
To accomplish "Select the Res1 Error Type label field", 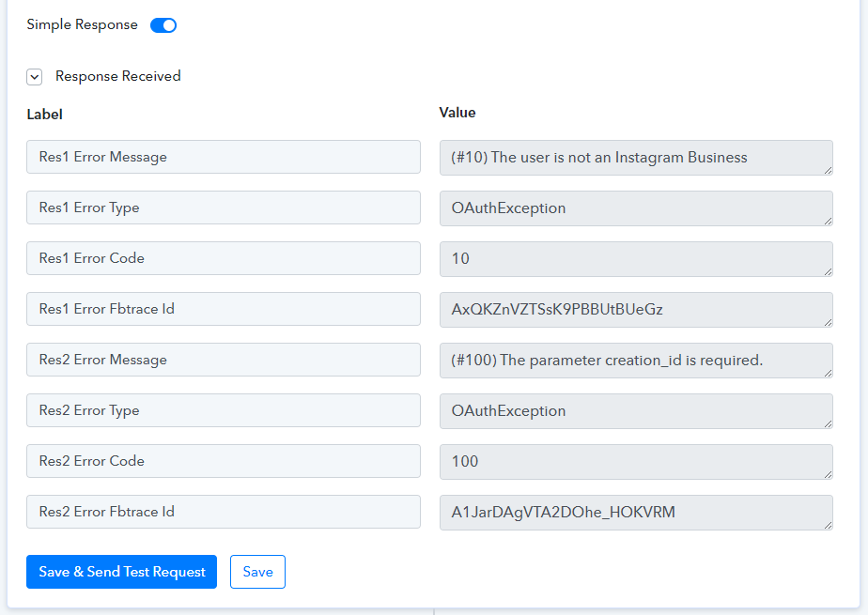I will pyautogui.click(x=224, y=208).
